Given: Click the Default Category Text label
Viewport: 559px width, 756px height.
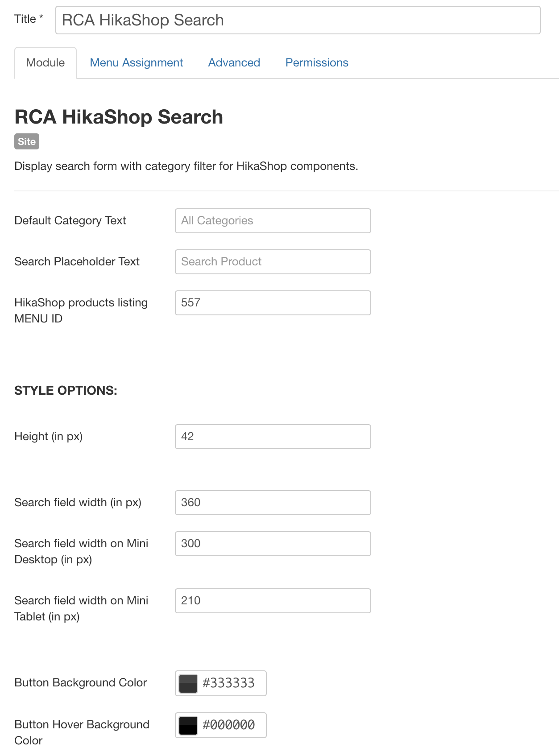Looking at the screenshot, I should (x=70, y=220).
